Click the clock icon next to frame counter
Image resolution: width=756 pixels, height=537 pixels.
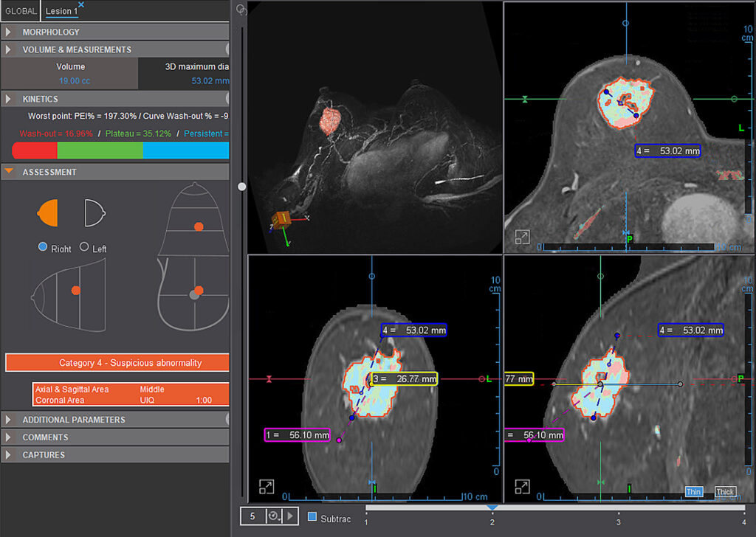click(x=272, y=517)
